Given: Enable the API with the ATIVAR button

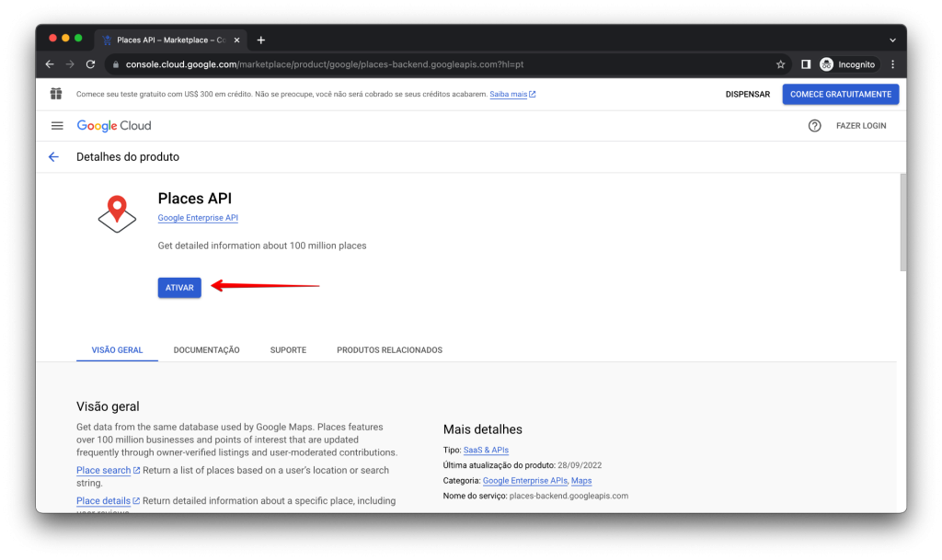Looking at the screenshot, I should click(x=179, y=288).
